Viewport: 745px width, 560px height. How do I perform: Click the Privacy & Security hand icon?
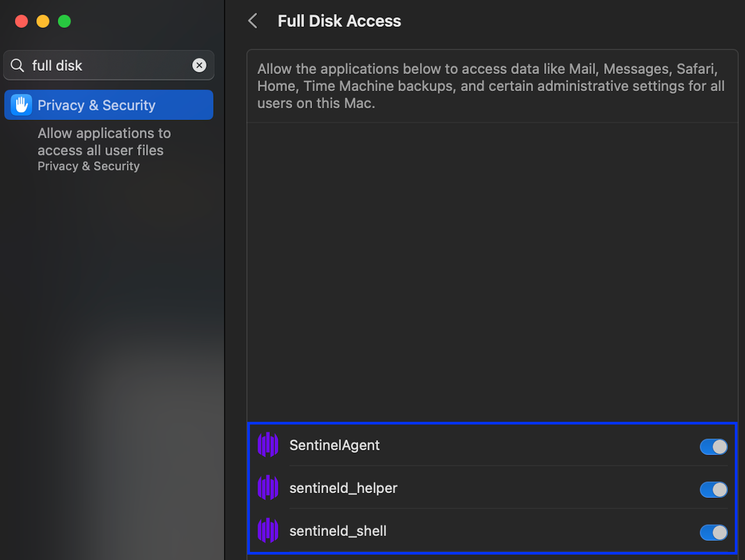click(x=22, y=105)
